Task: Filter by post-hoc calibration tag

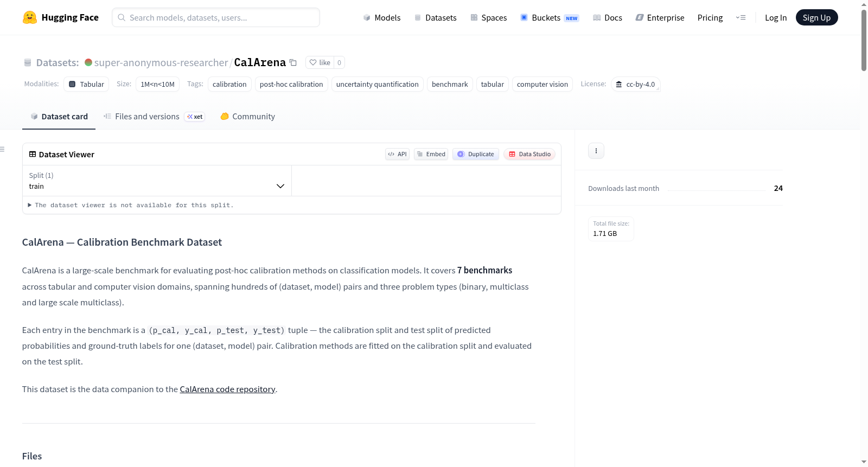Action: pos(291,84)
